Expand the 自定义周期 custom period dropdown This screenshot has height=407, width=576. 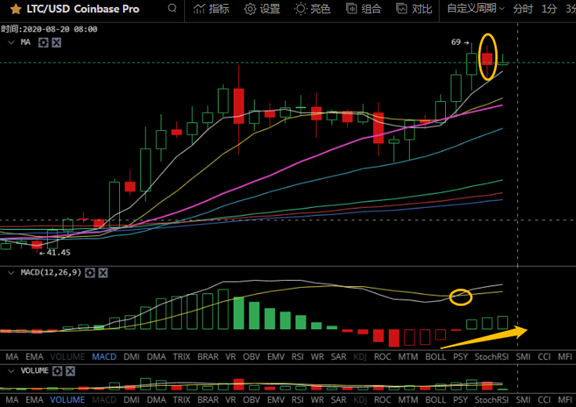click(x=476, y=8)
